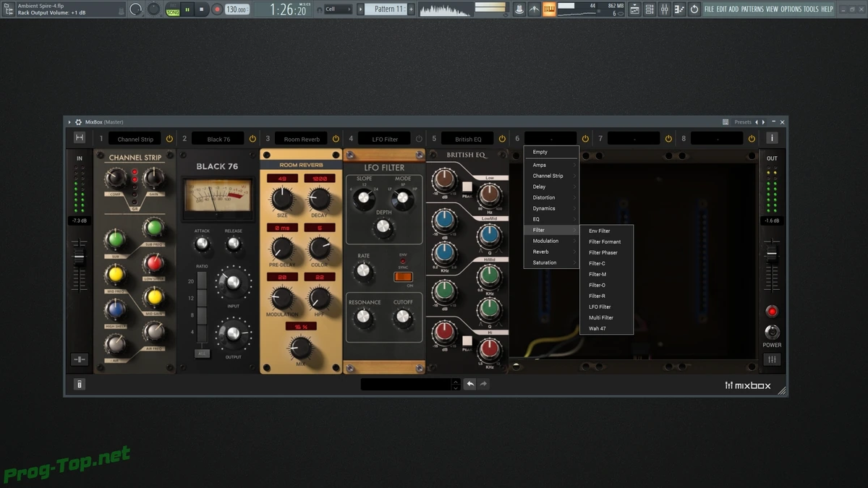The height and width of the screenshot is (488, 868).
Task: Click the input link button below IN fader
Action: [x=80, y=359]
